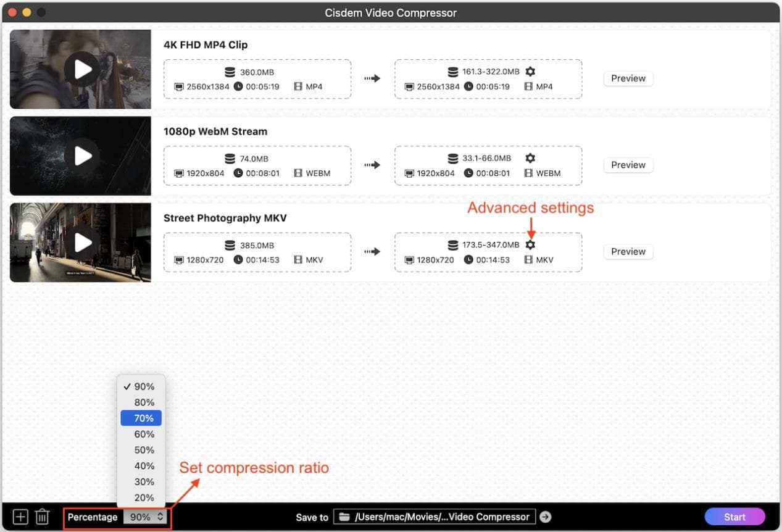Pick 20% at the bottom of the list
The width and height of the screenshot is (782, 532).
click(x=141, y=497)
